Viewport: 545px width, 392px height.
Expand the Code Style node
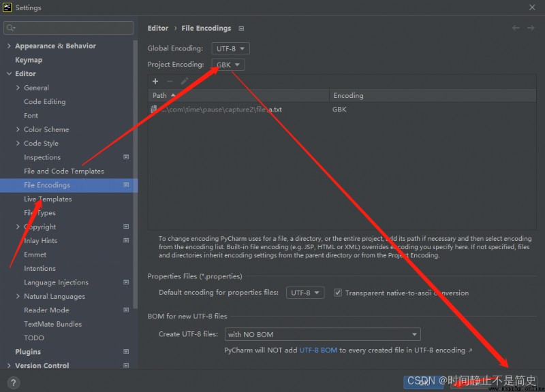[18, 143]
